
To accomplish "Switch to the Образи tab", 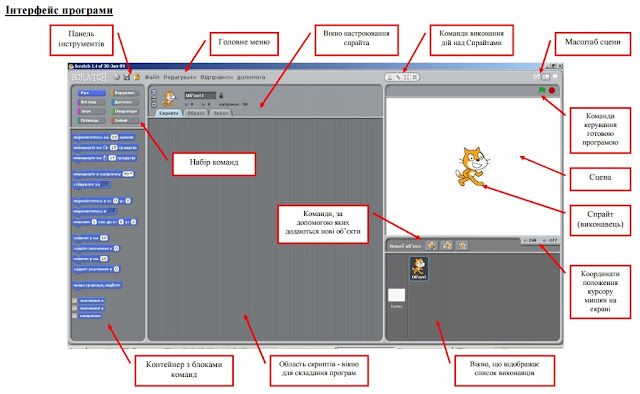I will 196,114.
